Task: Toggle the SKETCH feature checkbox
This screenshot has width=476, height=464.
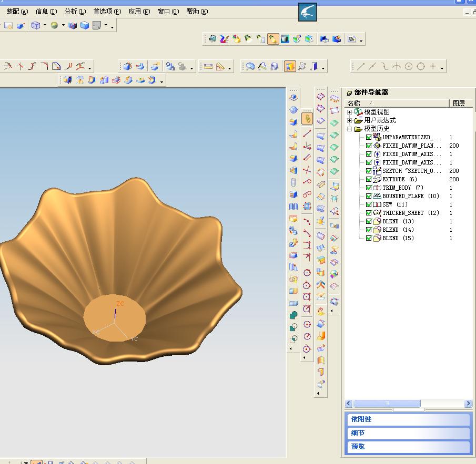Action: [369, 171]
